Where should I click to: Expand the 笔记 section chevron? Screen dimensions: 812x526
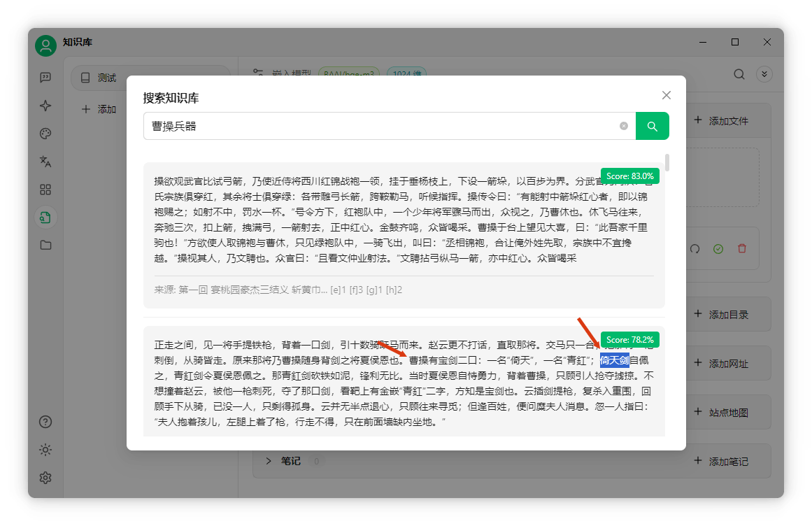tap(269, 461)
